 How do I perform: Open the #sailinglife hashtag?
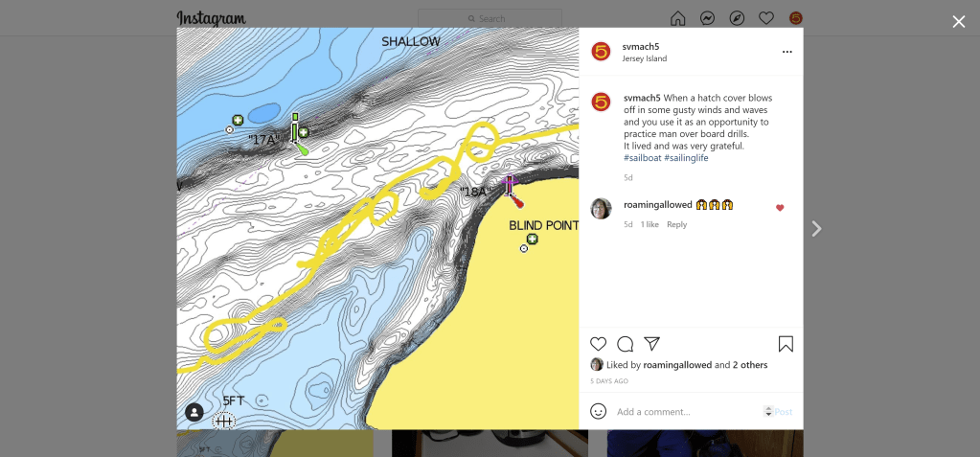[x=686, y=158]
